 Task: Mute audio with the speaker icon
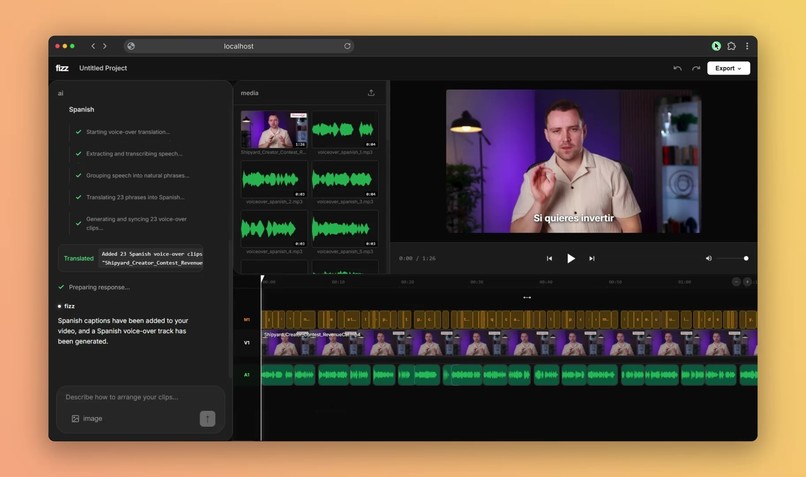pos(708,259)
